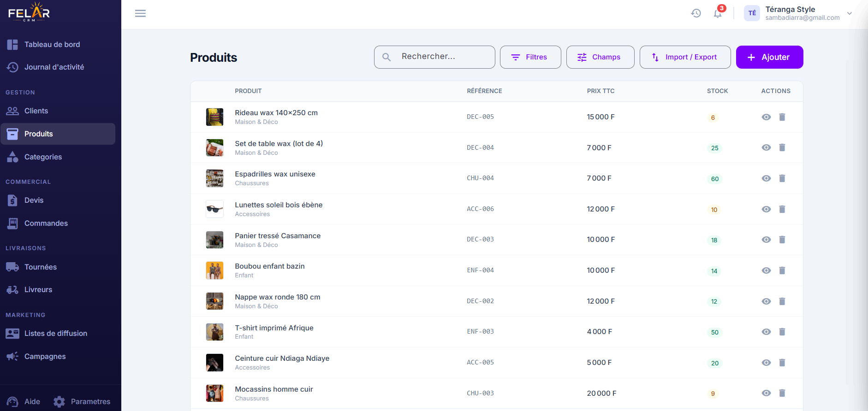Screen dimensions: 868x411
Task: Expand the Téranga Style account dropdown arrow
Action: point(850,13)
